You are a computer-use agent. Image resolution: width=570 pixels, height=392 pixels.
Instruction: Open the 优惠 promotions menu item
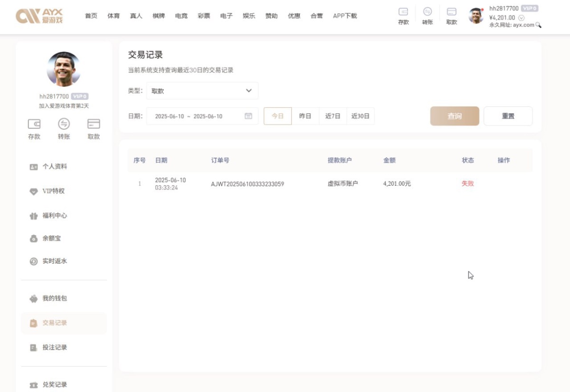[294, 15]
